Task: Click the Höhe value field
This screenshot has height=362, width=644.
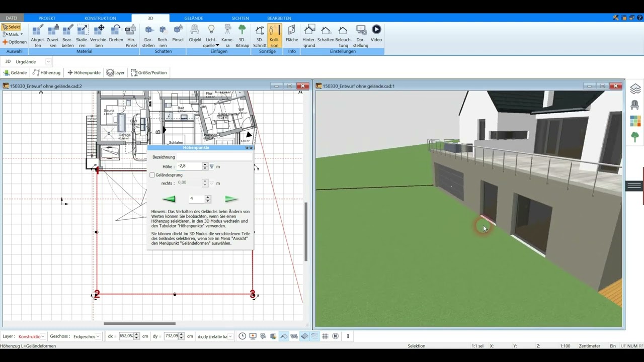Action: coord(189,166)
